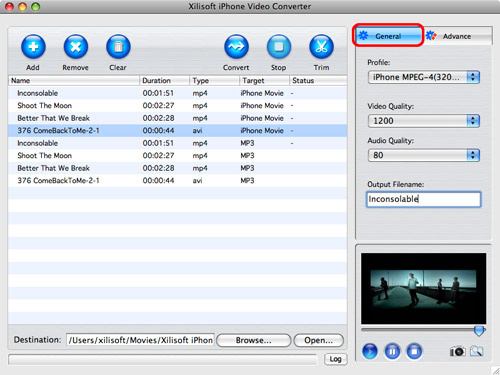The image size is (500, 375).
Task: Click the Destination path field
Action: [140, 340]
